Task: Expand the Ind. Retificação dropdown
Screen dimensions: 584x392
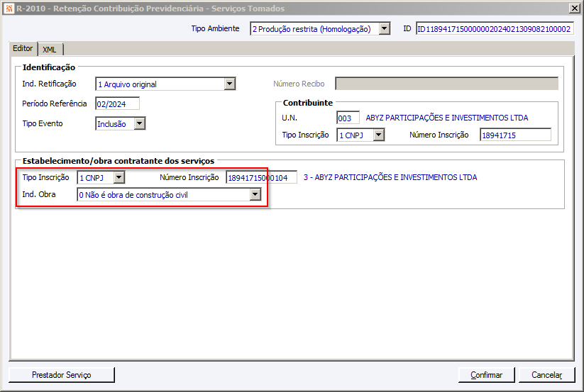Action: coord(230,84)
